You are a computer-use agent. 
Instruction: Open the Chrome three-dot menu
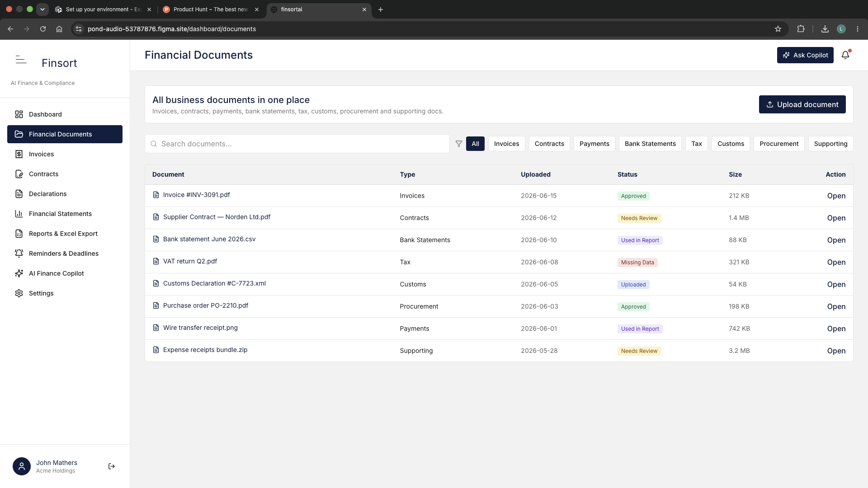[x=858, y=29]
